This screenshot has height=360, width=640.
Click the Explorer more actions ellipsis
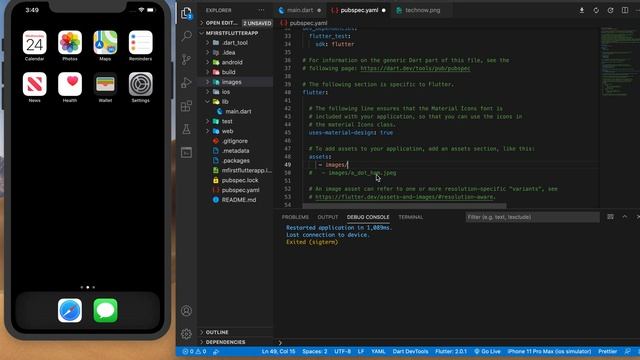pyautogui.click(x=261, y=10)
